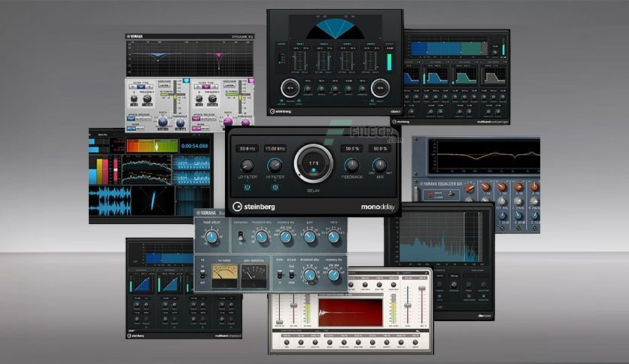
Task: Toggle the HI FILTER power button
Action: pos(275,187)
